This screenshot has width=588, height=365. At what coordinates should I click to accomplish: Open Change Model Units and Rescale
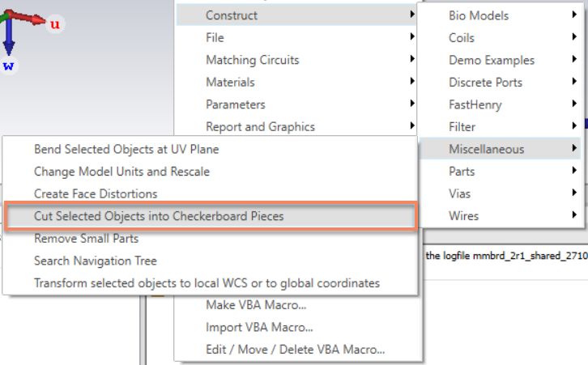[x=210, y=172]
